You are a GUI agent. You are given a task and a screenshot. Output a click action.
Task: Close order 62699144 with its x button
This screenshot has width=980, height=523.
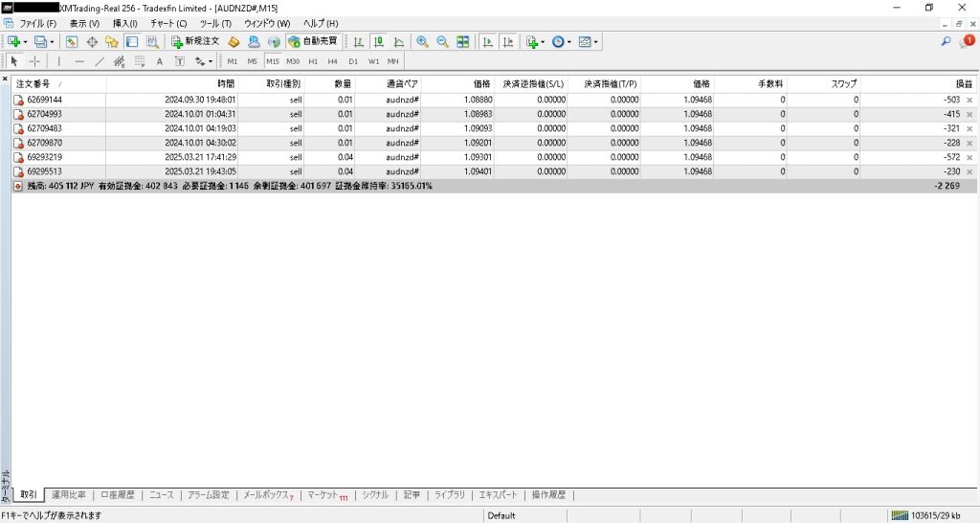[969, 100]
